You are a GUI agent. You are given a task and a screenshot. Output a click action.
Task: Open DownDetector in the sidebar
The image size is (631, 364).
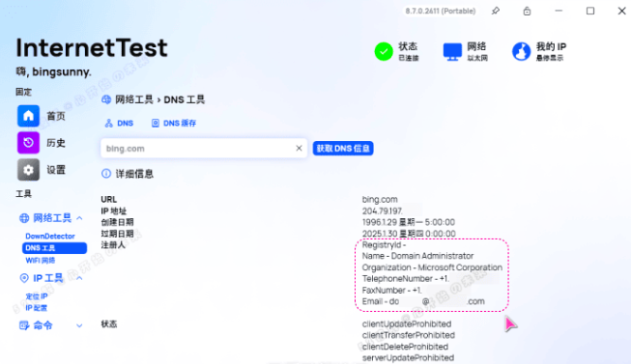pyautogui.click(x=50, y=237)
